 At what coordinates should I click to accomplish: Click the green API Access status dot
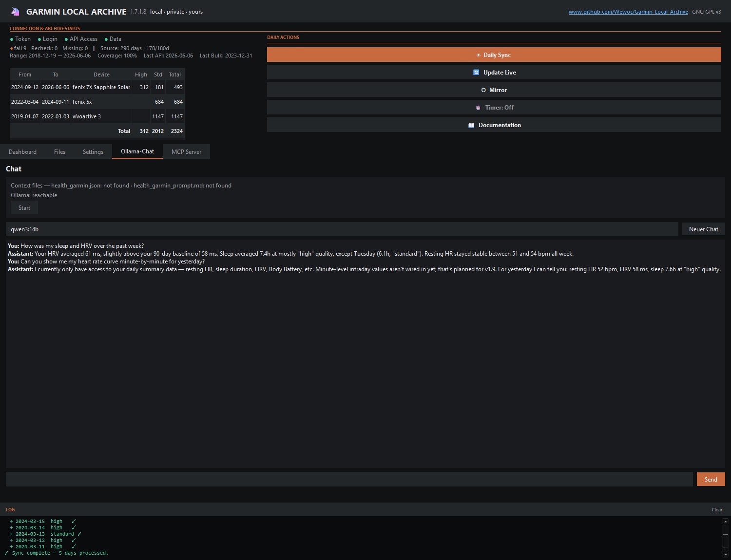pyautogui.click(x=66, y=39)
